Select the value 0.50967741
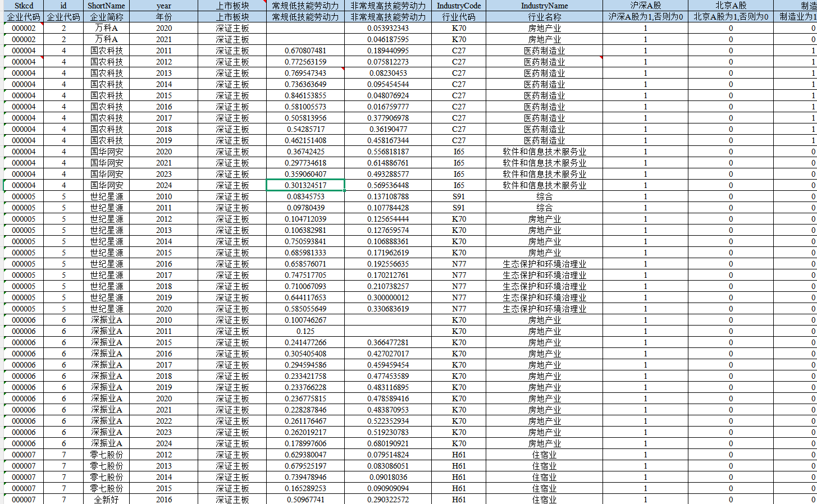Image resolution: width=817 pixels, height=504 pixels. 305,500
